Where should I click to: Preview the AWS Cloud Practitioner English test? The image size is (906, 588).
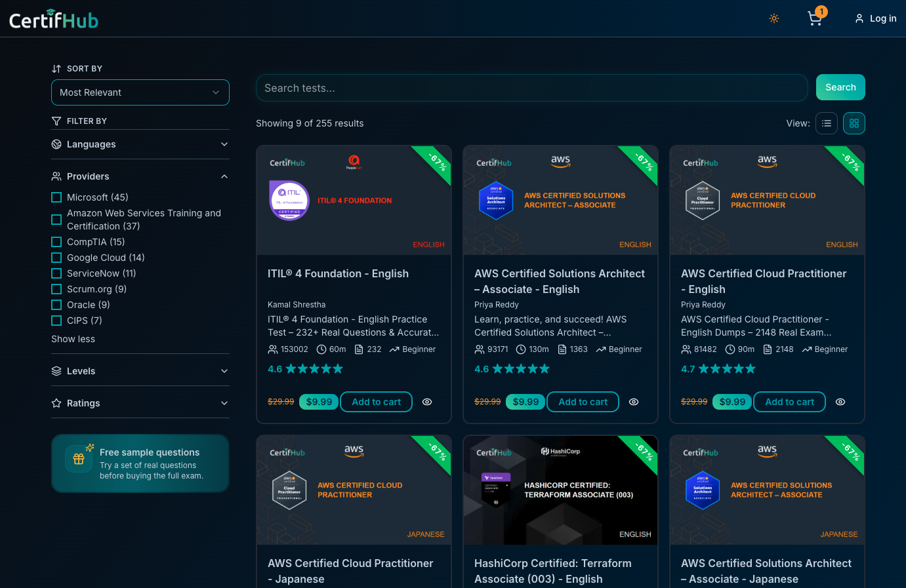click(x=840, y=402)
